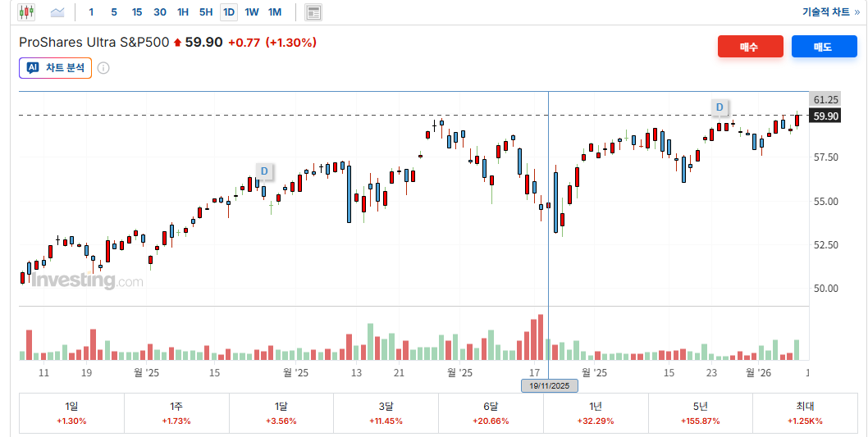Expand the 기술적 차트 link
The height and width of the screenshot is (437, 868).
pyautogui.click(x=830, y=12)
